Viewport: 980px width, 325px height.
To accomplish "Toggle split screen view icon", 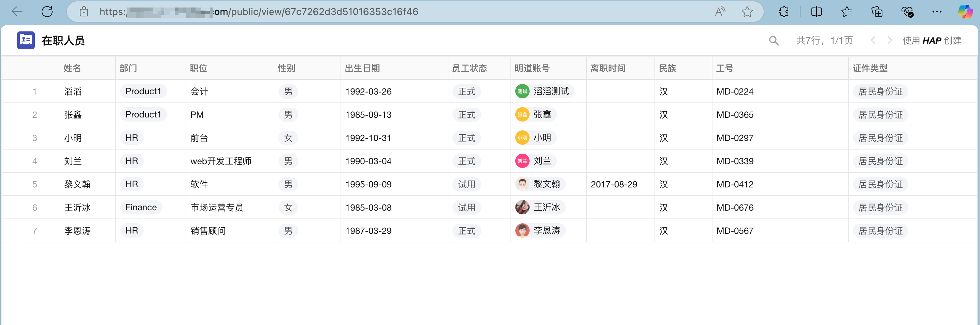I will pos(816,12).
